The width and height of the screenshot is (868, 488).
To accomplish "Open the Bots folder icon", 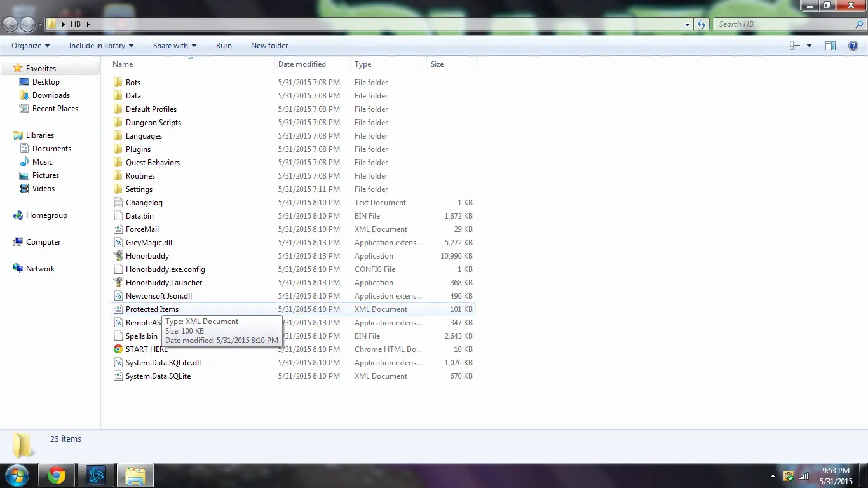I will (x=118, y=83).
